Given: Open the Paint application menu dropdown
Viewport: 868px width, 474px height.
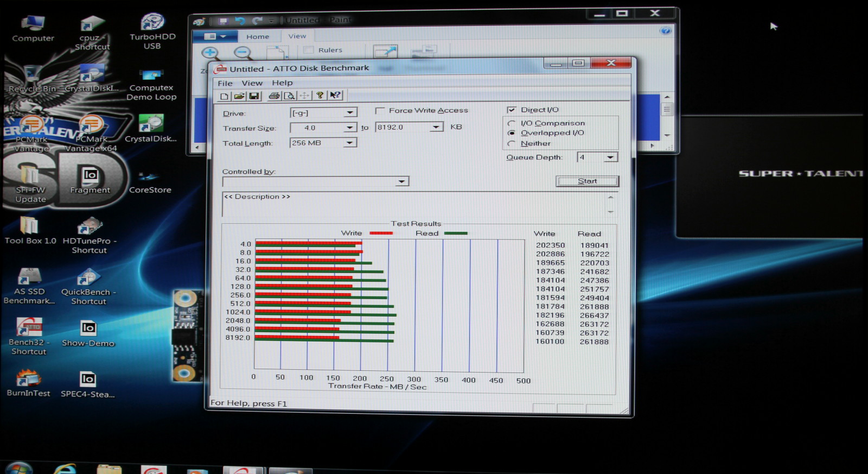Looking at the screenshot, I should [215, 36].
